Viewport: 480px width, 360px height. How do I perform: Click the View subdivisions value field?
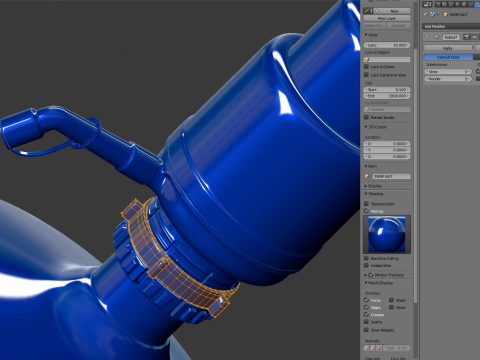point(448,71)
